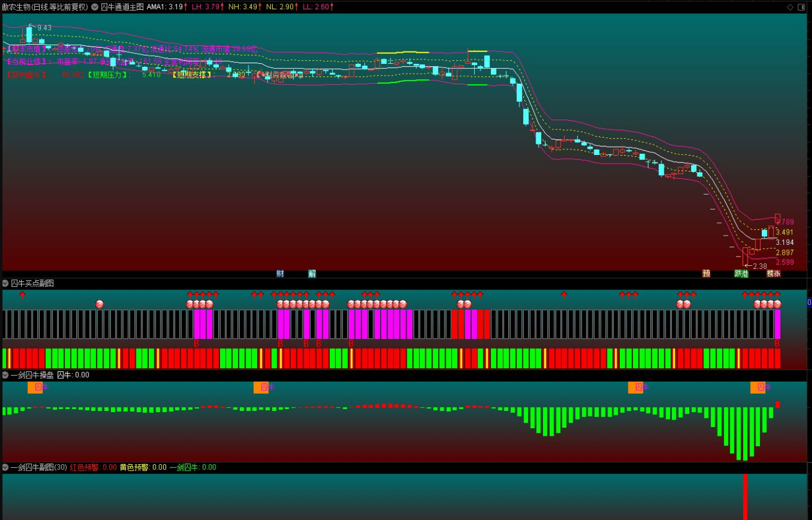The width and height of the screenshot is (812, 520).
Task: Select the second orange 囚牛 signal marker
Action: pyautogui.click(x=263, y=387)
